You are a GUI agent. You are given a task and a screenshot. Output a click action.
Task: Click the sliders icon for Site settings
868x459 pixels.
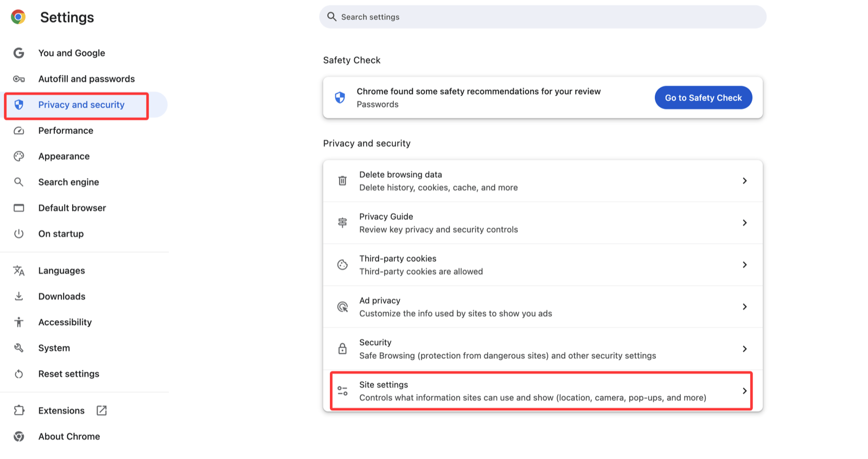[342, 391]
